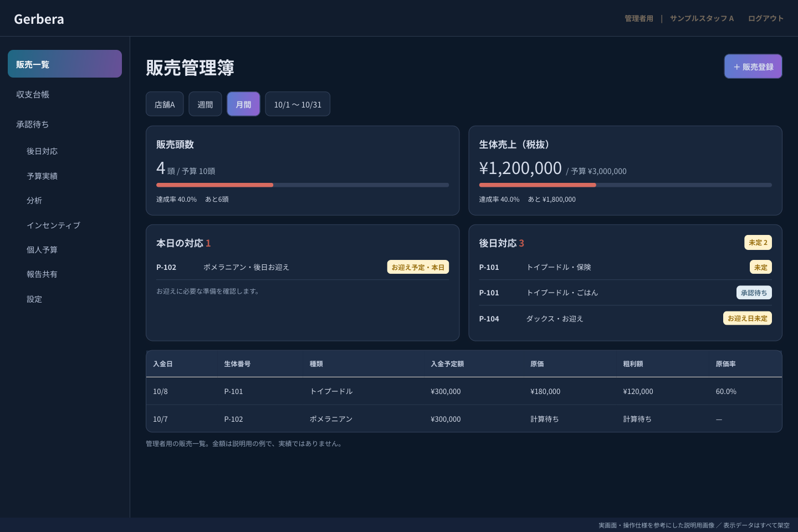The image size is (798, 532).
Task: Click the 未定 2 badge in 後日対応 card
Action: 758,242
